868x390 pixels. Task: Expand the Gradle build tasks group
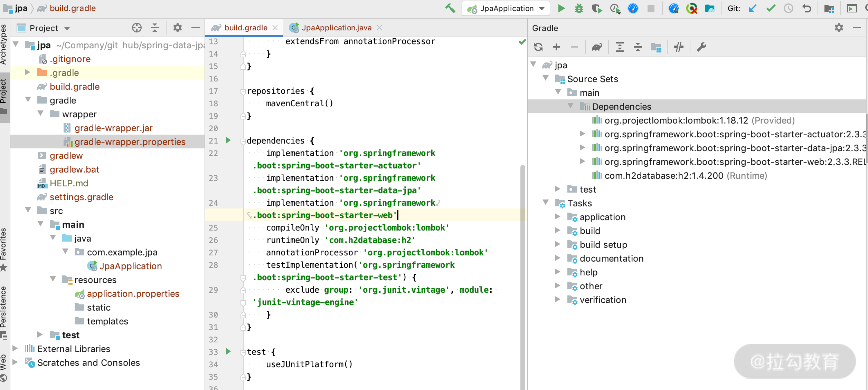point(557,230)
